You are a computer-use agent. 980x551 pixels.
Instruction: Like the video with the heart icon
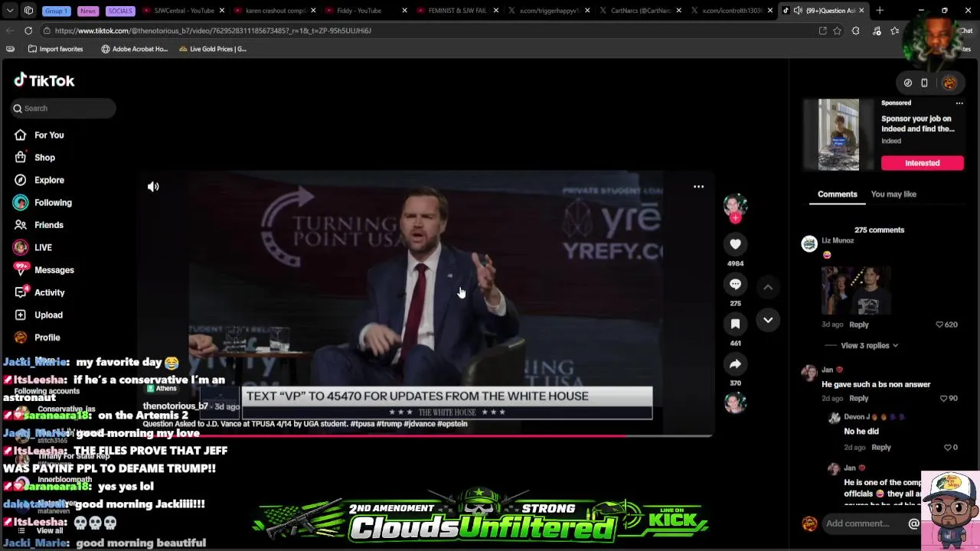[x=735, y=244]
